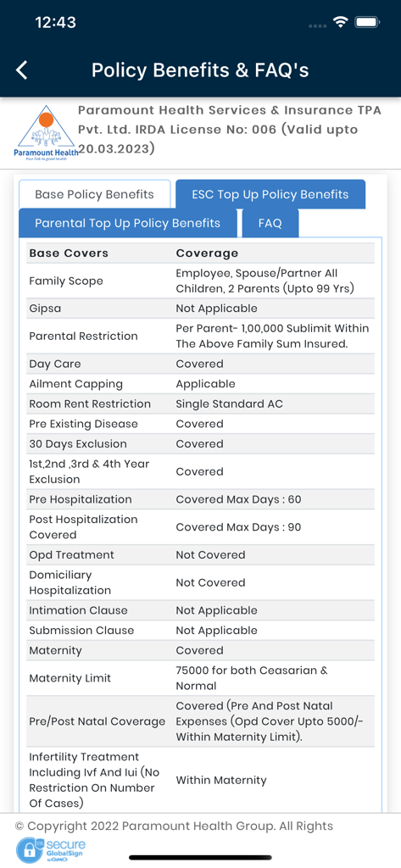Select Post Hospitalization Covered label
Image resolution: width=401 pixels, height=868 pixels.
(83, 526)
